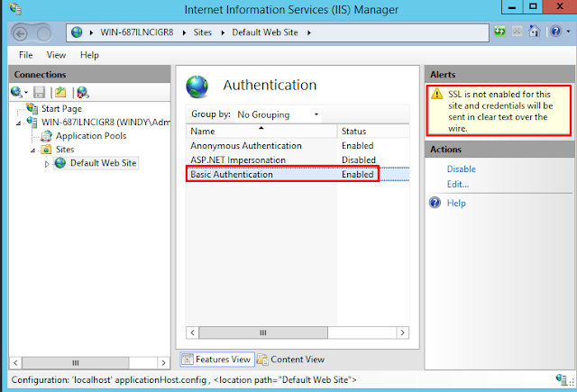Sort by the Status column header
The width and height of the screenshot is (577, 392).
(x=373, y=131)
